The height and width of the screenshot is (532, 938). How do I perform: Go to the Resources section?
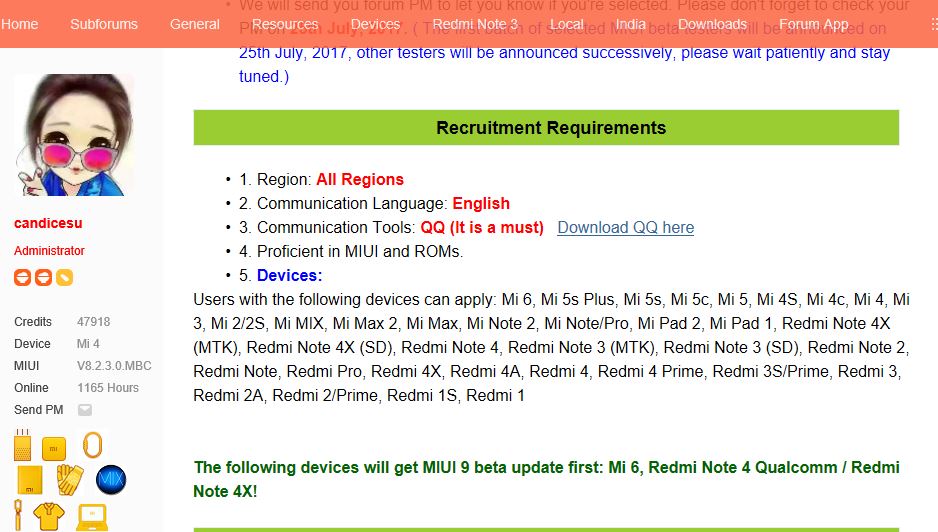pyautogui.click(x=285, y=24)
